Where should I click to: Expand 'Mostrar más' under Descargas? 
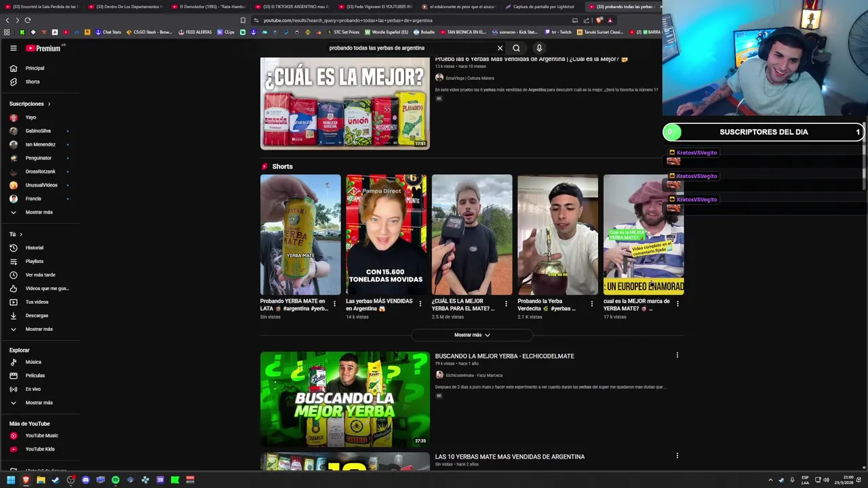(x=39, y=329)
